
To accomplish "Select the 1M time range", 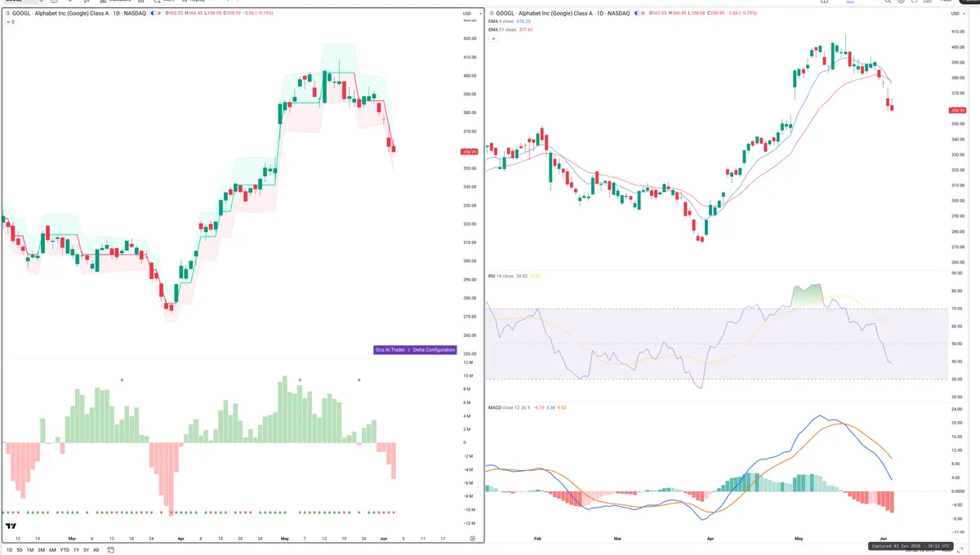I will coord(30,550).
